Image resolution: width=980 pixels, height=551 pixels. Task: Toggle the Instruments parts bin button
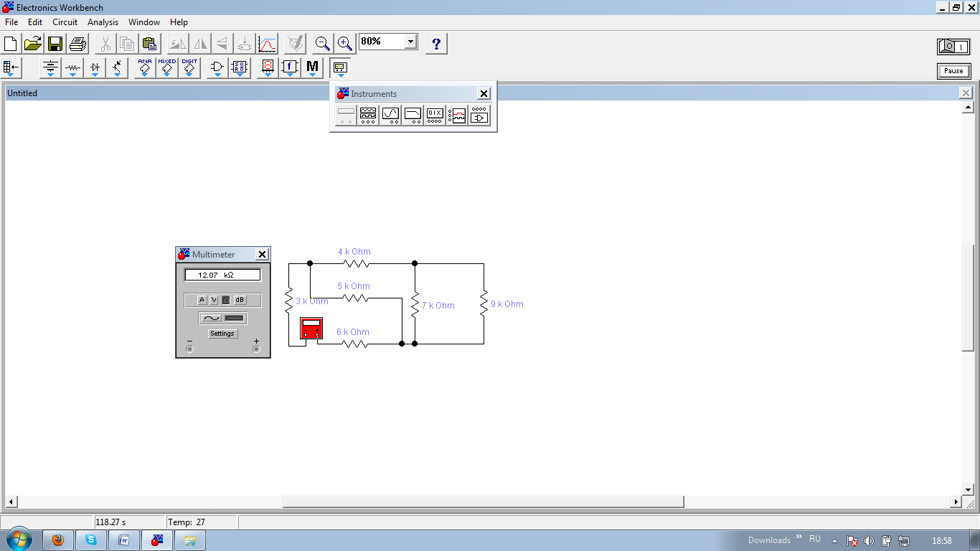340,69
